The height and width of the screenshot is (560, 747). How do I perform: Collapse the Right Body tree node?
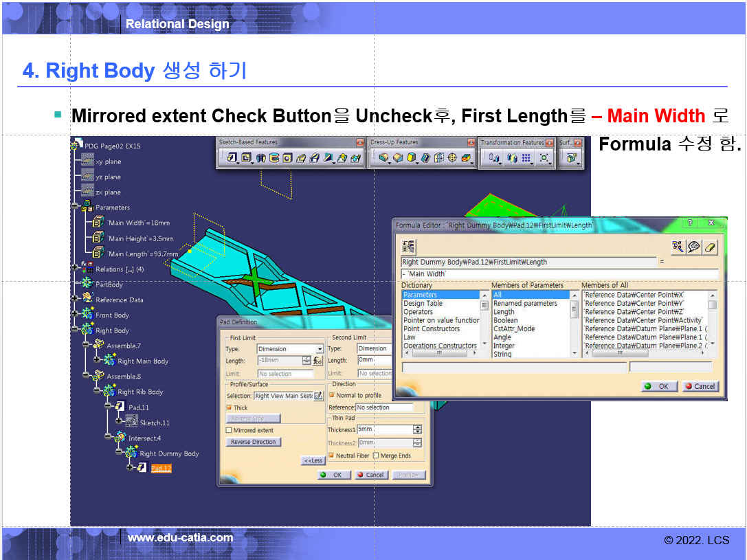74,331
